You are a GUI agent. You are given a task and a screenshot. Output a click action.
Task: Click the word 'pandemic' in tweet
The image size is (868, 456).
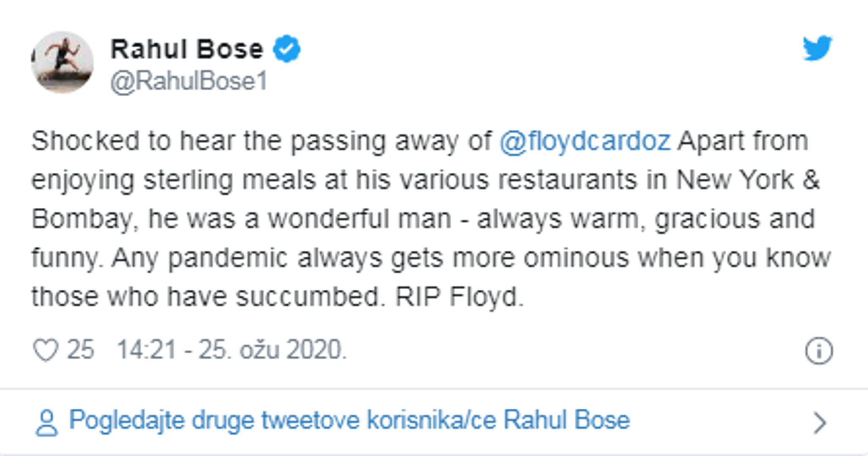pos(228,258)
